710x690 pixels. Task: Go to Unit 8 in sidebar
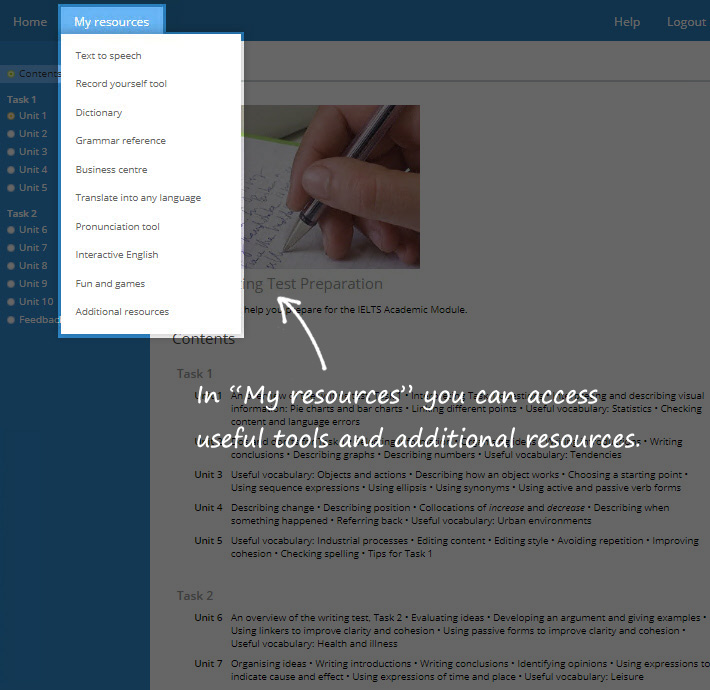32,266
